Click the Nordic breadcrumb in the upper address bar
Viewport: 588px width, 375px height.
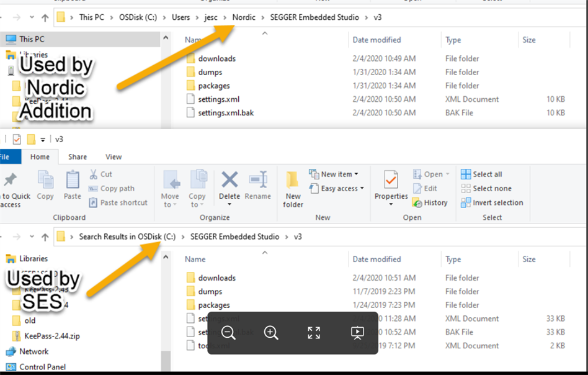[x=244, y=17]
